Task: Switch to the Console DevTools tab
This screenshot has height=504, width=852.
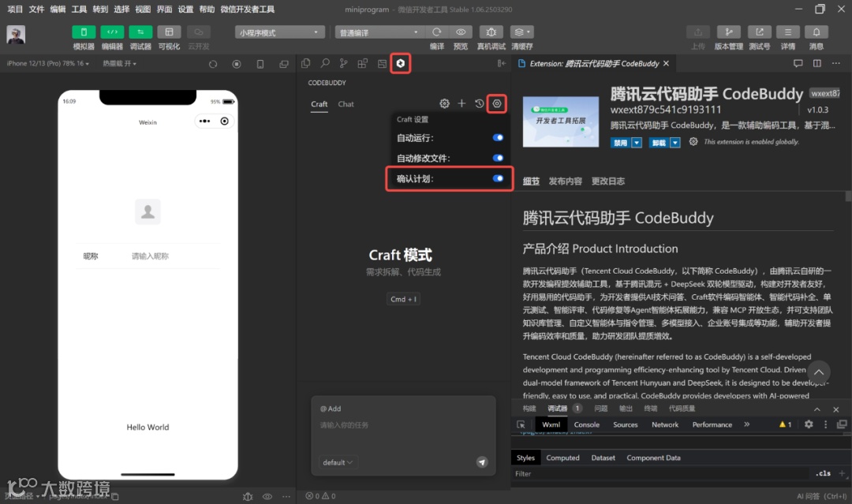Action: click(587, 424)
